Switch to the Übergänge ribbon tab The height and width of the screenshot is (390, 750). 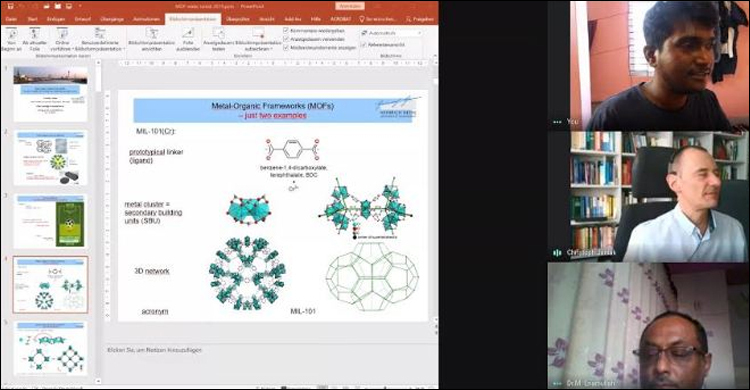(112, 19)
